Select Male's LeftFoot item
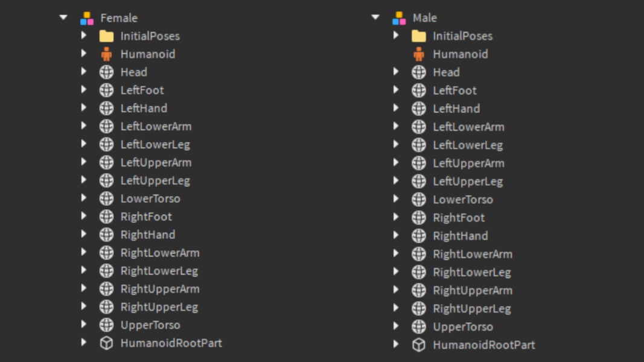 454,91
